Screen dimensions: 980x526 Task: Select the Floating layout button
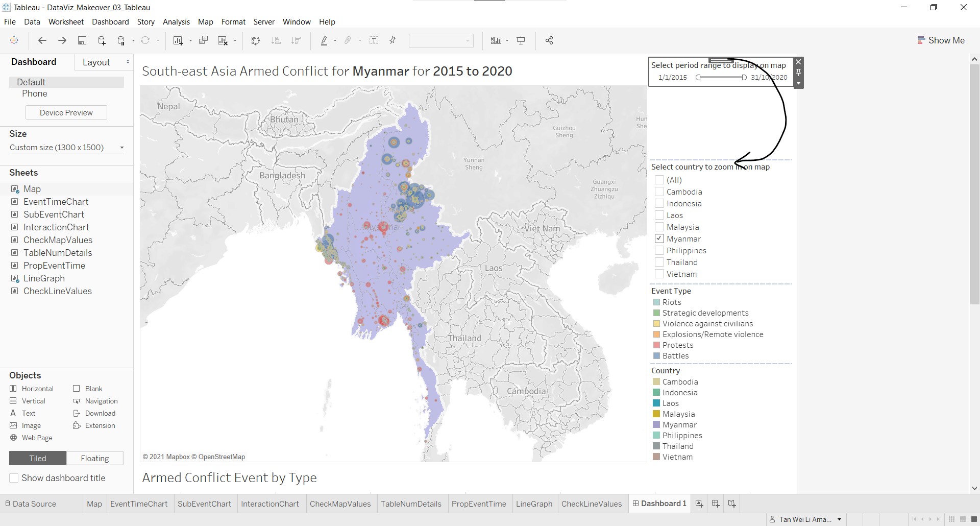pos(95,458)
